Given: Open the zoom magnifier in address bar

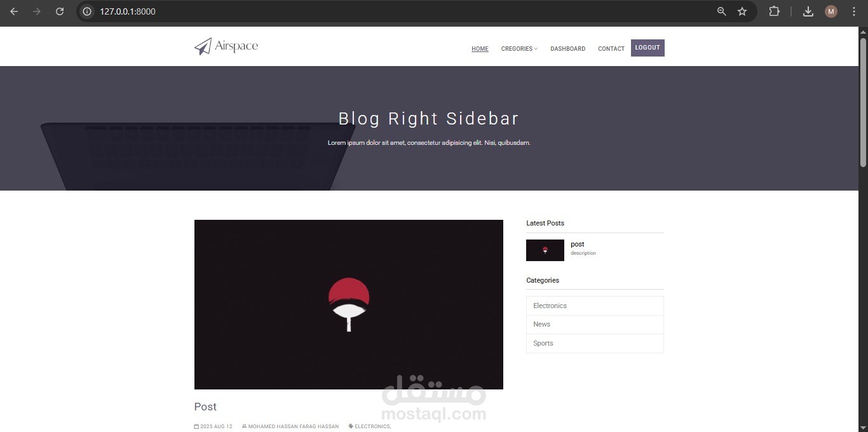Looking at the screenshot, I should [x=721, y=11].
